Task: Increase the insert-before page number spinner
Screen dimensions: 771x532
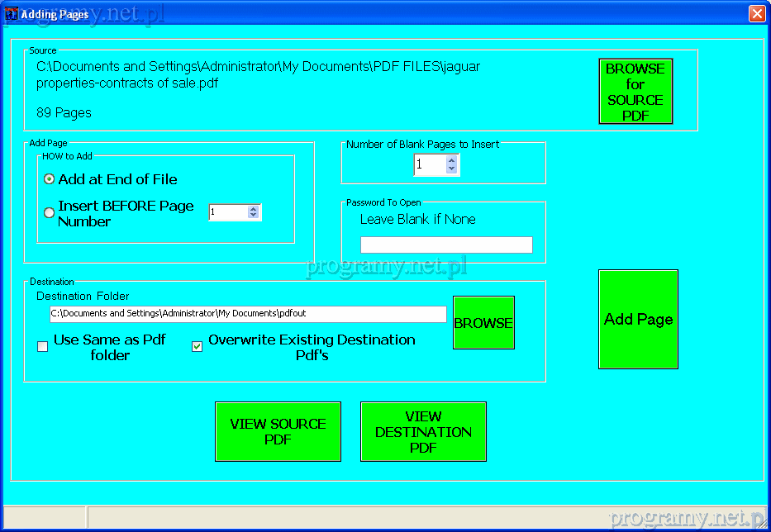Action: coord(253,209)
